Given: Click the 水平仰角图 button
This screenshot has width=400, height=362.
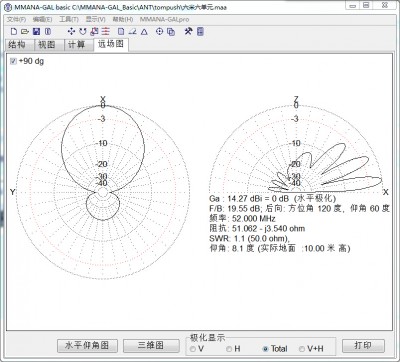Looking at the screenshot, I should click(x=87, y=346).
